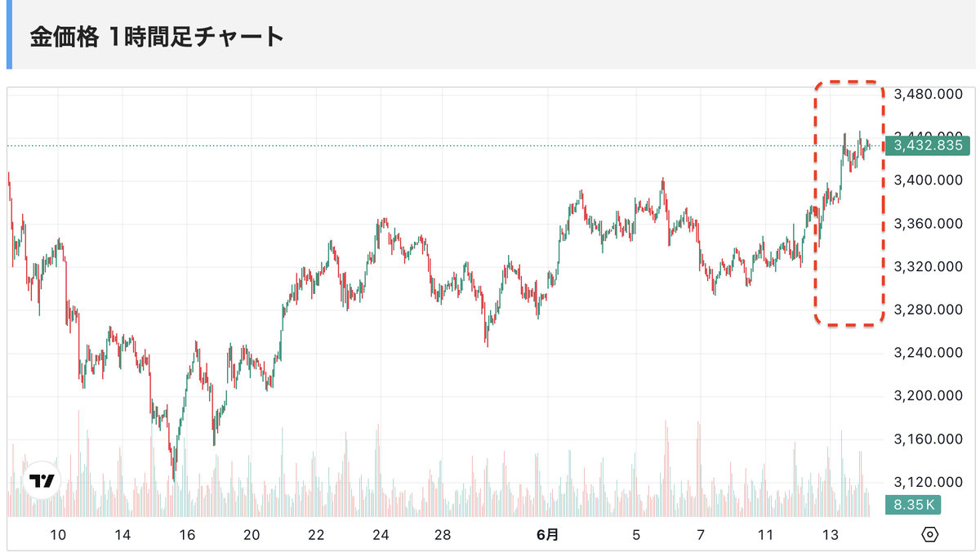
Task: Click the 3,240.000 price axis label
Action: tap(928, 354)
